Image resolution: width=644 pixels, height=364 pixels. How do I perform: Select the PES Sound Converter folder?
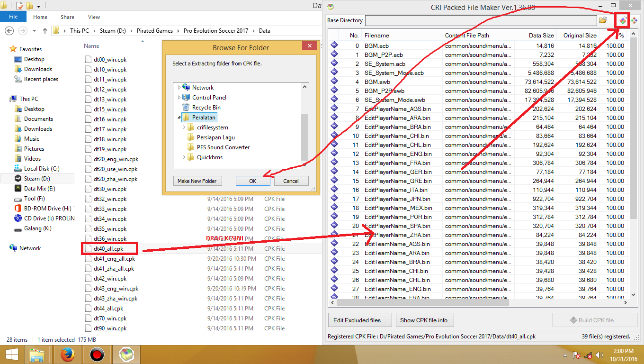[x=223, y=147]
